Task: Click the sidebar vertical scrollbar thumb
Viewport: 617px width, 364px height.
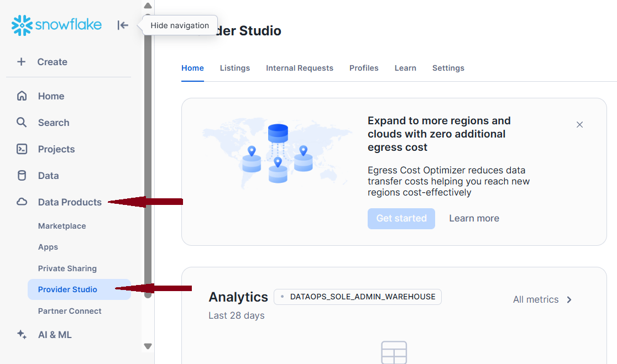Action: pyautogui.click(x=148, y=155)
